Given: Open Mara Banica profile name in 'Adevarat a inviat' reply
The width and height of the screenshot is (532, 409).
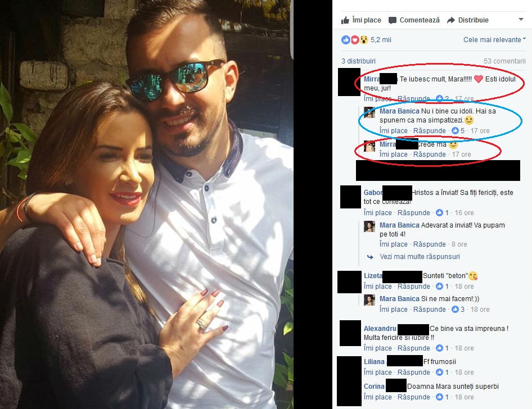Looking at the screenshot, I should tap(399, 225).
